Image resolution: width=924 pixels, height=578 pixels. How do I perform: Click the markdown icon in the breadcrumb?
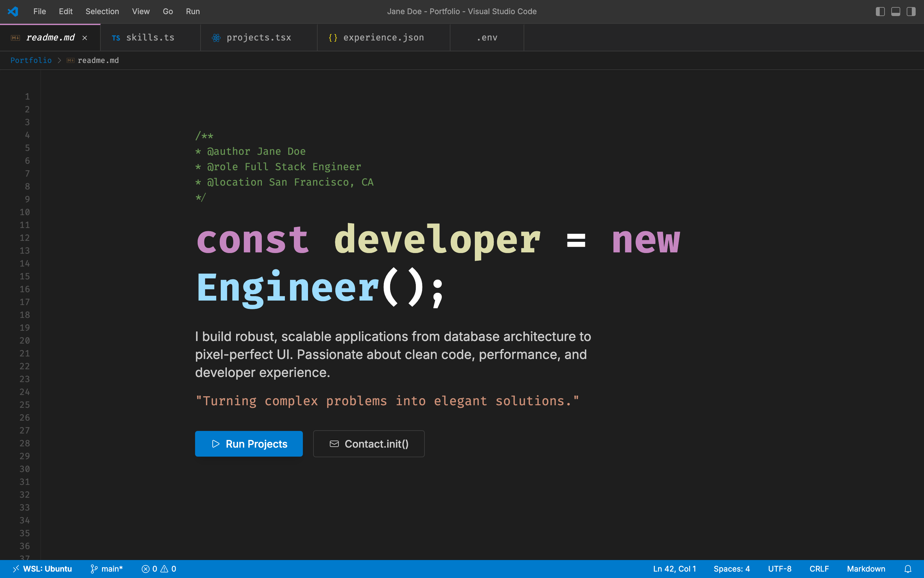coord(71,60)
